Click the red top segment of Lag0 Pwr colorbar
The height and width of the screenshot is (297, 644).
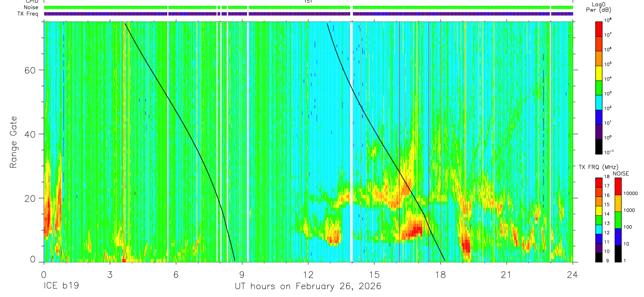click(x=599, y=28)
